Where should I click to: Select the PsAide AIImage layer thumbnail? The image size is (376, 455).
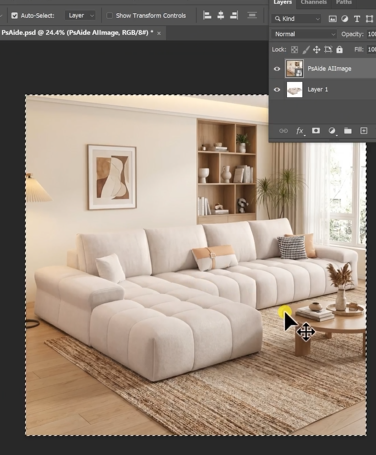pos(294,68)
